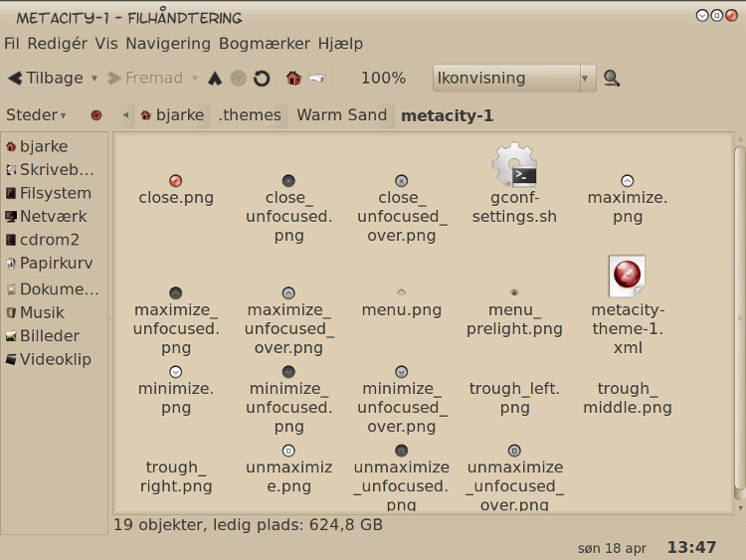Screen dimensions: 746x560
Task: Click the scrollbar up arrow
Action: coord(740,139)
